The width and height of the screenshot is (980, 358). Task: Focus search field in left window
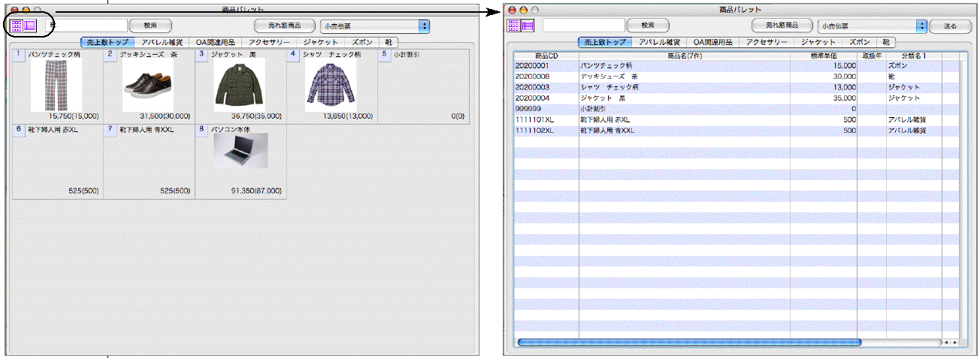click(x=86, y=26)
